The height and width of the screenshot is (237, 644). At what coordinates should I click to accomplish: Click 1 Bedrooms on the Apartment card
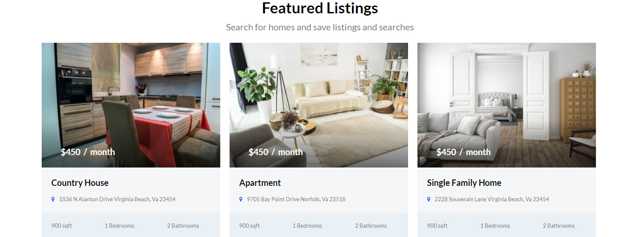pos(307,225)
